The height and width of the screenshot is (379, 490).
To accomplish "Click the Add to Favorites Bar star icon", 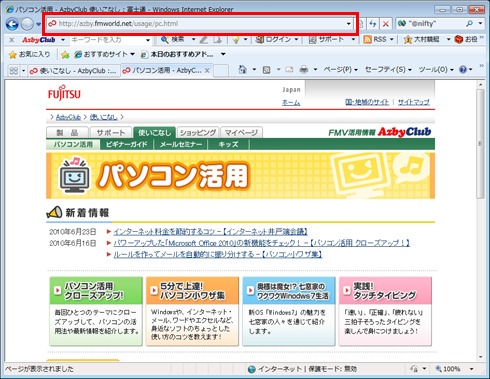I will 65,55.
